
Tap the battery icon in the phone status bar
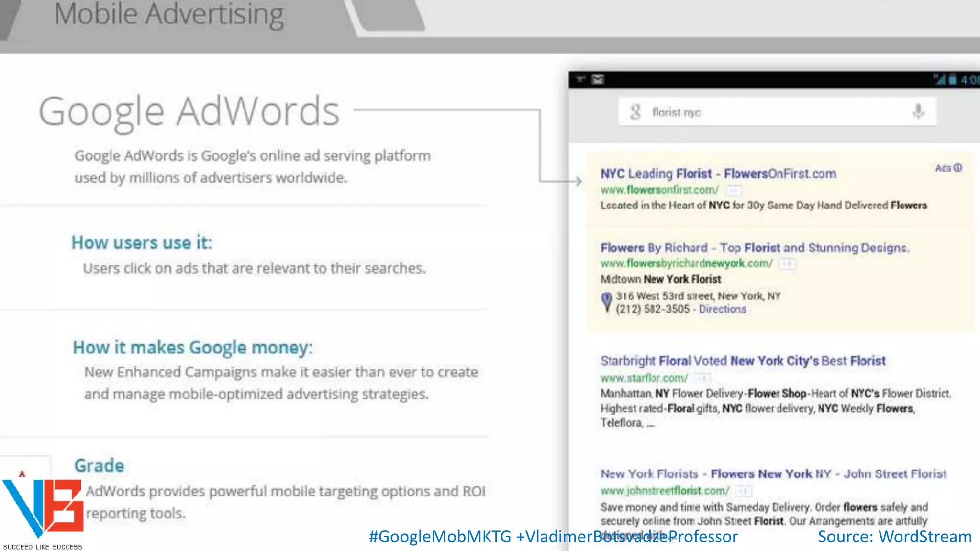952,79
